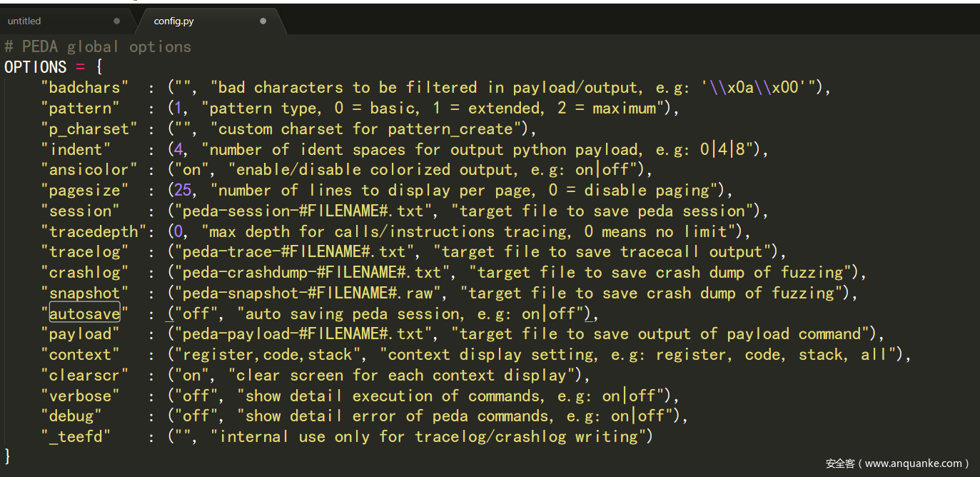Screen dimensions: 980x477
Task: Click the "register,code,stack" context value
Action: [x=268, y=355]
